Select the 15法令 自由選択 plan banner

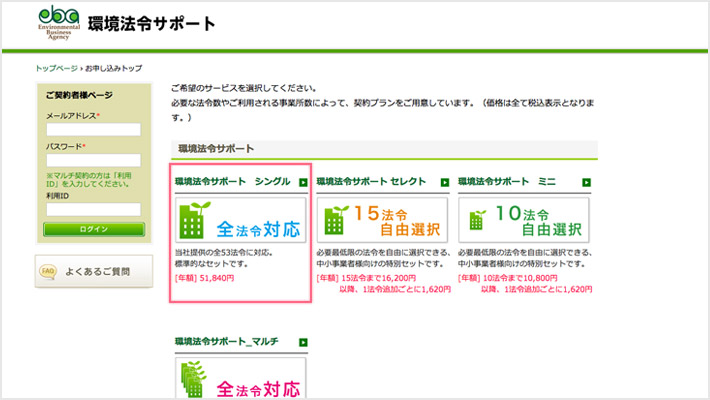pyautogui.click(x=382, y=220)
